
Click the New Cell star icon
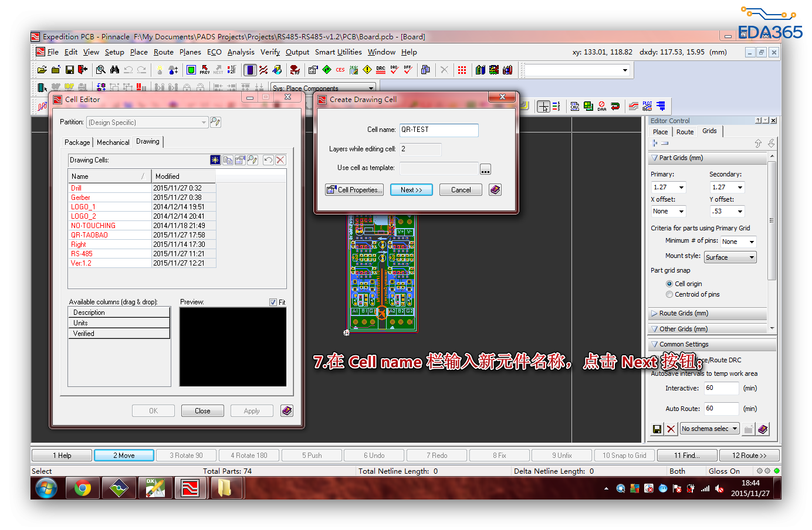(x=215, y=160)
